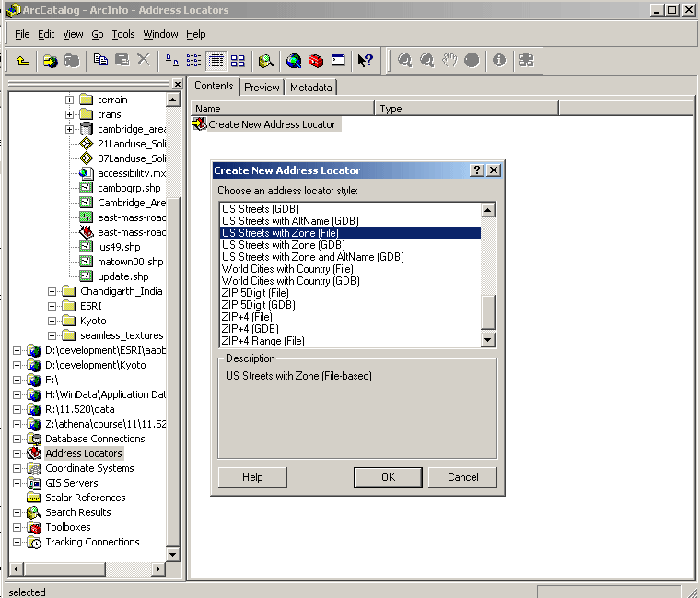
Task: Click the style list scroll down arrow
Action: 488,340
